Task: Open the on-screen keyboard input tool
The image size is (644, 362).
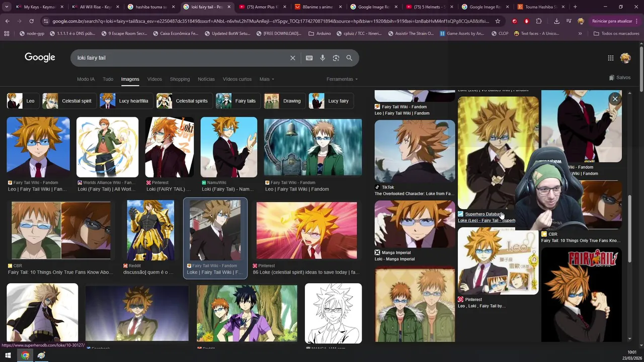Action: (x=309, y=58)
